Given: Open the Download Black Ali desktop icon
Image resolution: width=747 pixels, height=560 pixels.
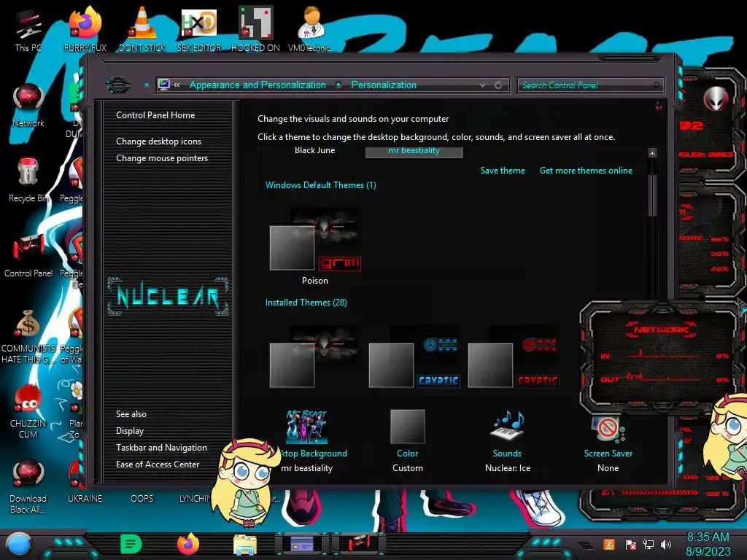Looking at the screenshot, I should tap(28, 486).
